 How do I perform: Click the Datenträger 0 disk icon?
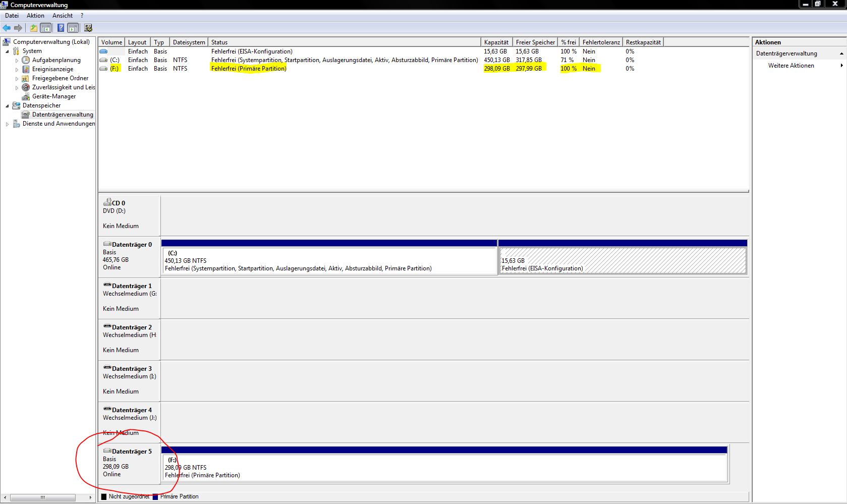107,244
